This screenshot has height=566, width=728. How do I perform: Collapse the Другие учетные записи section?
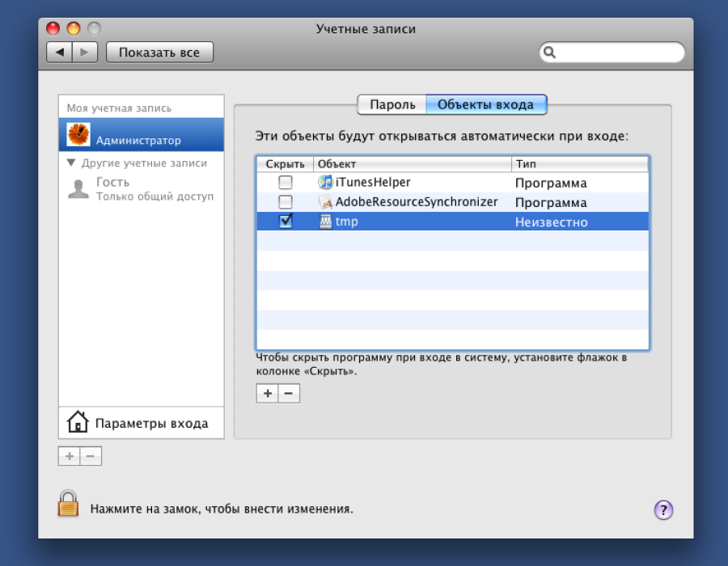pos(71,163)
